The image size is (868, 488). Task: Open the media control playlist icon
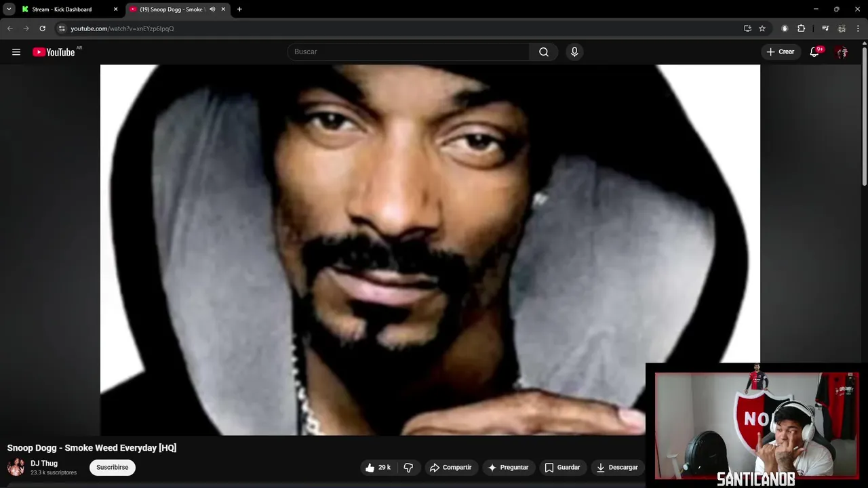click(825, 28)
